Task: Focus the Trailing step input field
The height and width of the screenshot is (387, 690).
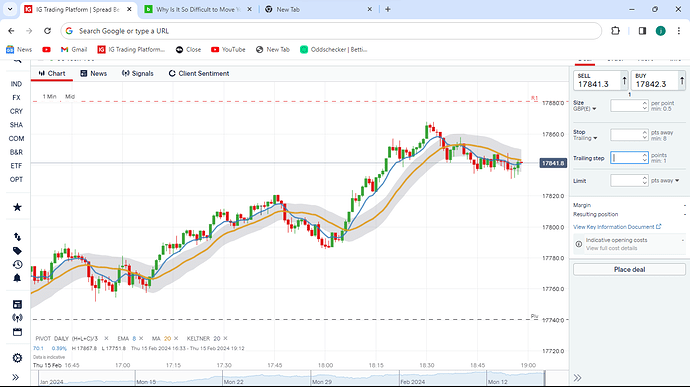Action: 629,158
